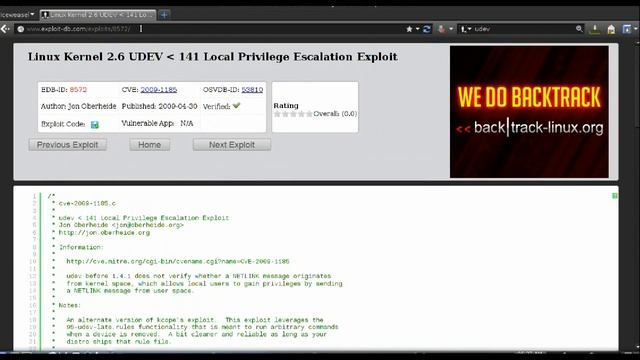640x360 pixels.
Task: Open the We Do Backtrack banner ad
Action: [x=529, y=112]
